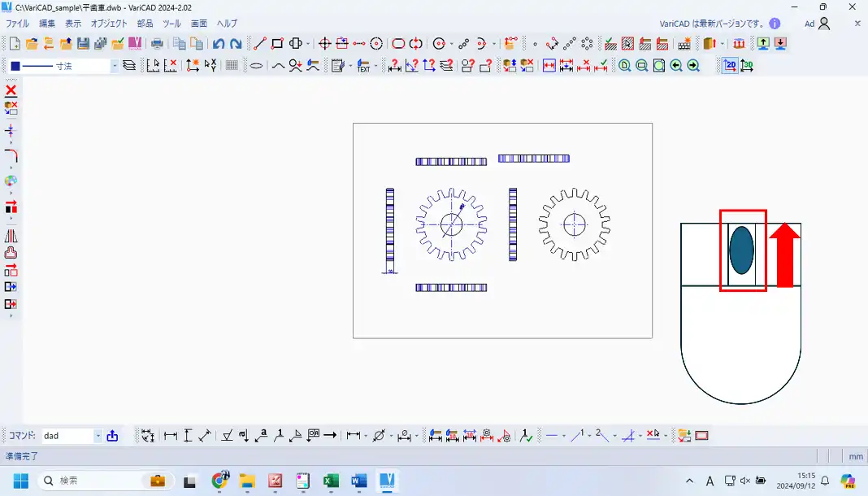
Task: Click the red X delete icon in left sidebar
Action: [11, 90]
